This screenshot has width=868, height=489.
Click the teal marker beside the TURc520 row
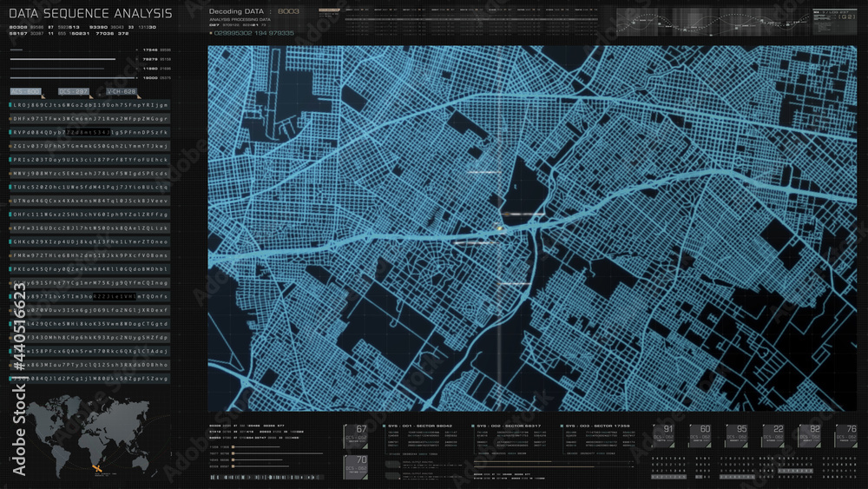coord(10,188)
